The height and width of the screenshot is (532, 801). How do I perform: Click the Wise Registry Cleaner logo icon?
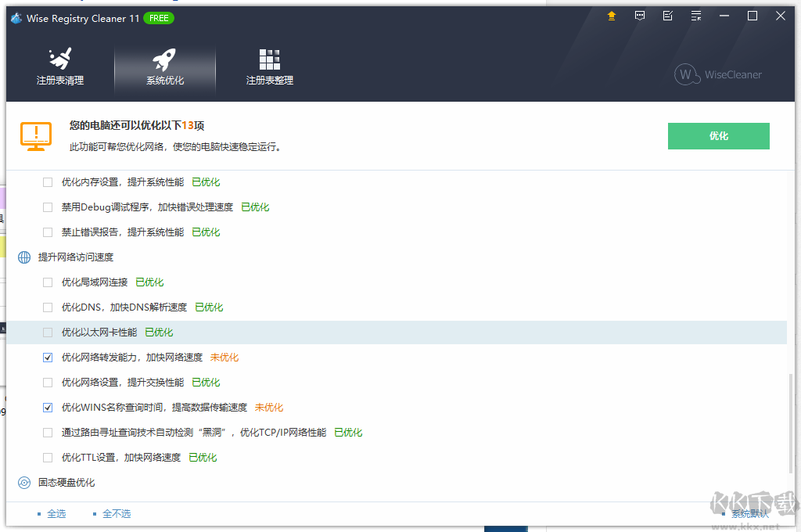(16, 17)
